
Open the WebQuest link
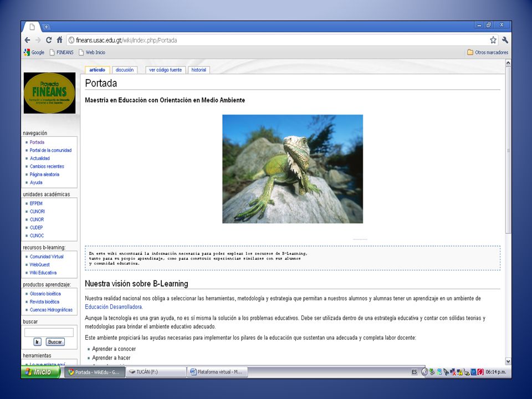pyautogui.click(x=40, y=265)
